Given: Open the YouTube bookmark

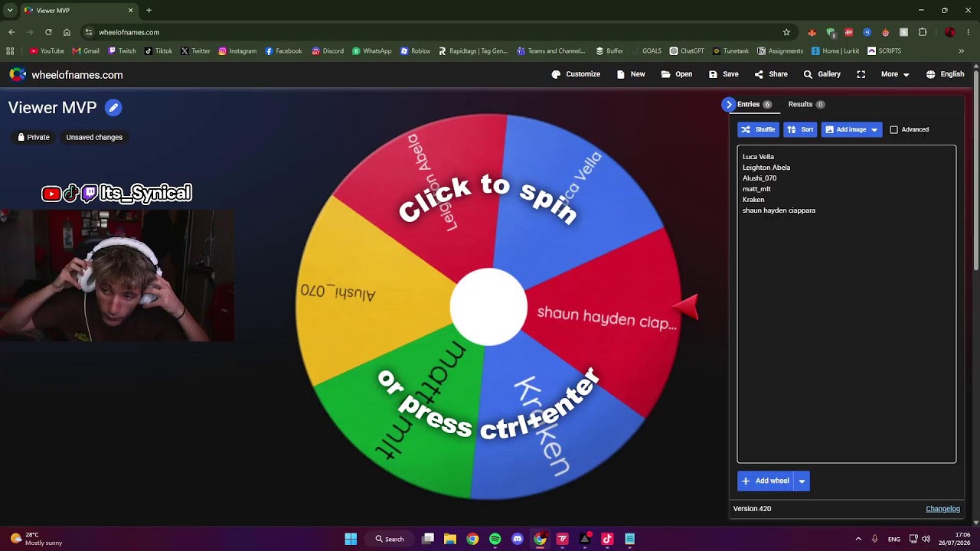Looking at the screenshot, I should tap(47, 51).
